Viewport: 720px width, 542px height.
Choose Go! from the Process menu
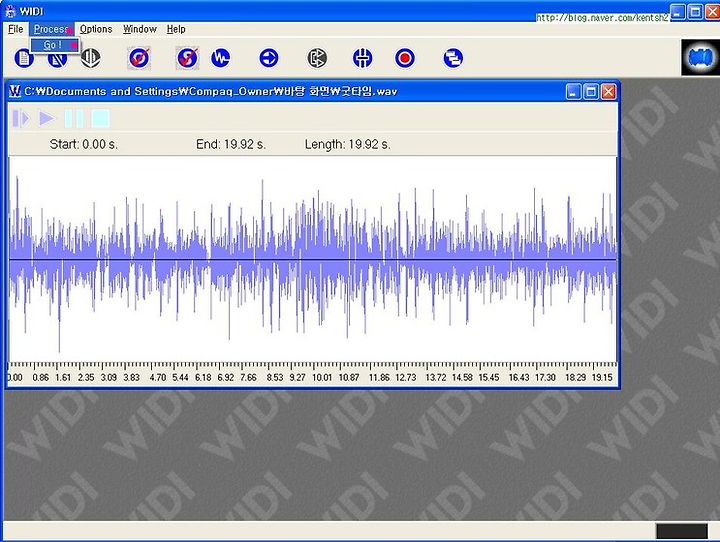tap(56, 45)
